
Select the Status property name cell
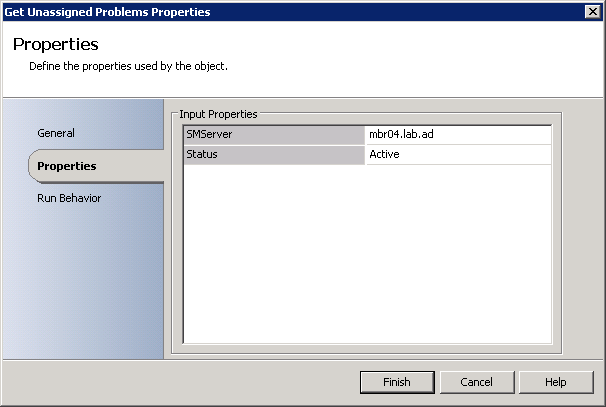coord(274,154)
